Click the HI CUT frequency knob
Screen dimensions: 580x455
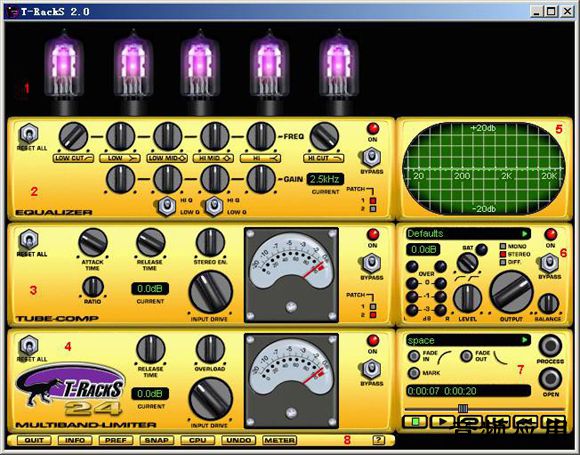(x=324, y=136)
